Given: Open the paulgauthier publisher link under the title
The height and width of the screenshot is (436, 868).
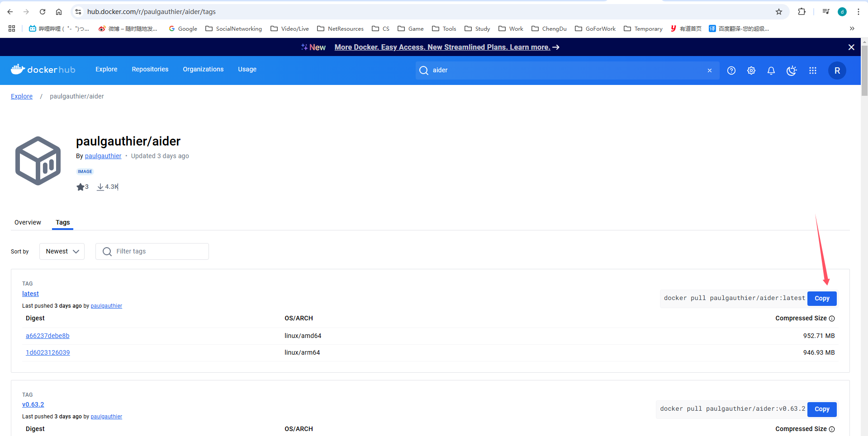Looking at the screenshot, I should (103, 156).
